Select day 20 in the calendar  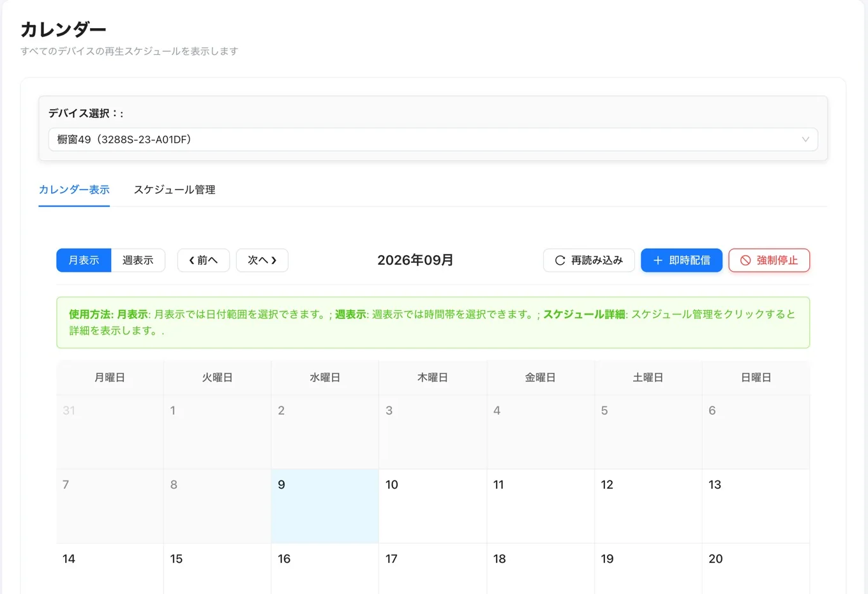(756, 569)
